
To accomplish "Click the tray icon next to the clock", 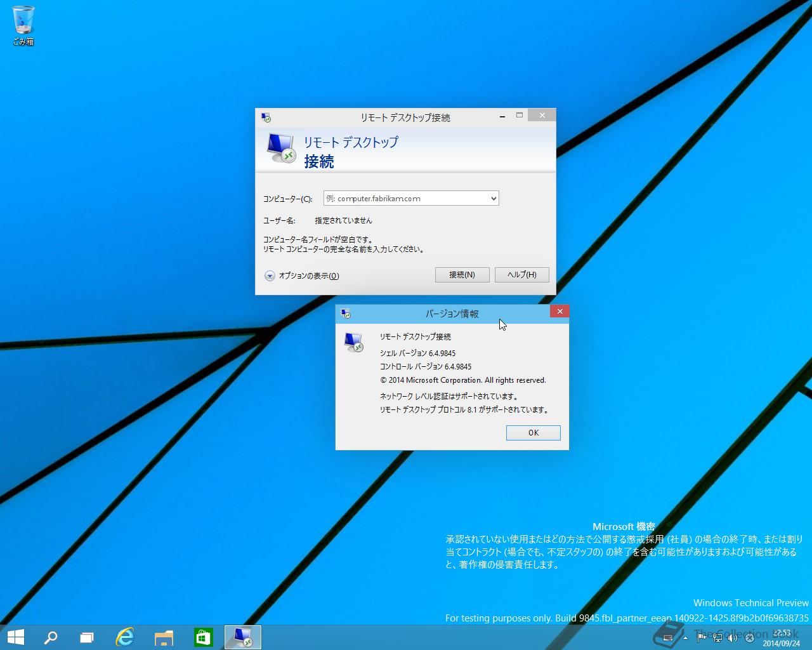I will pos(749,638).
